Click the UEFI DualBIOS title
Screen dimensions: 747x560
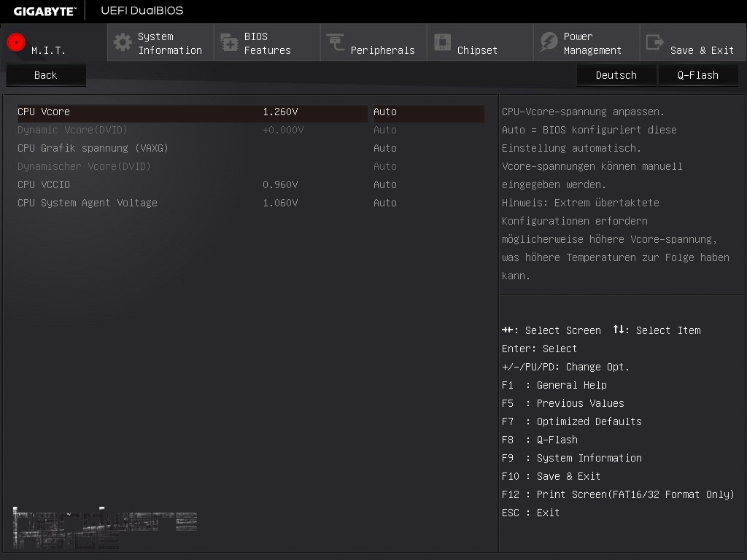pos(142,10)
